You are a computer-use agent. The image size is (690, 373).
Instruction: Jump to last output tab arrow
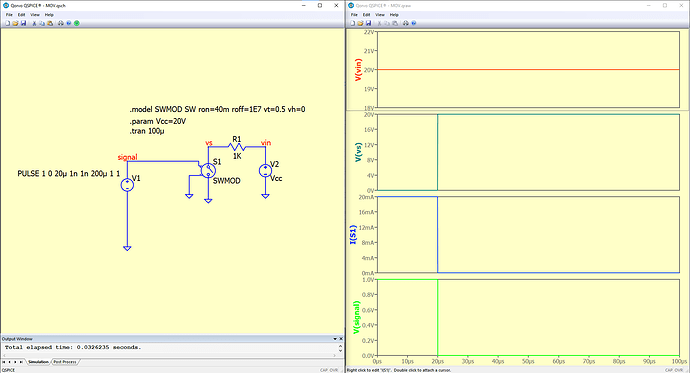pos(21,362)
